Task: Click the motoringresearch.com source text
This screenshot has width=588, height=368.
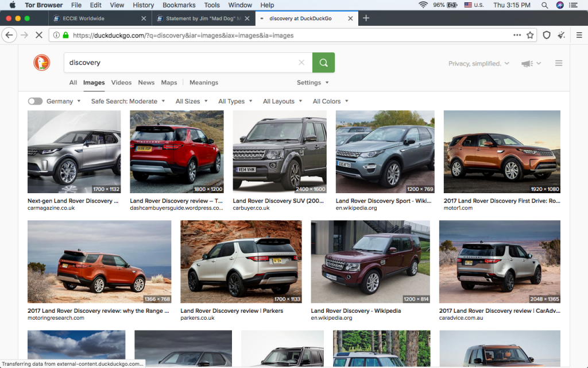Action: click(x=56, y=318)
